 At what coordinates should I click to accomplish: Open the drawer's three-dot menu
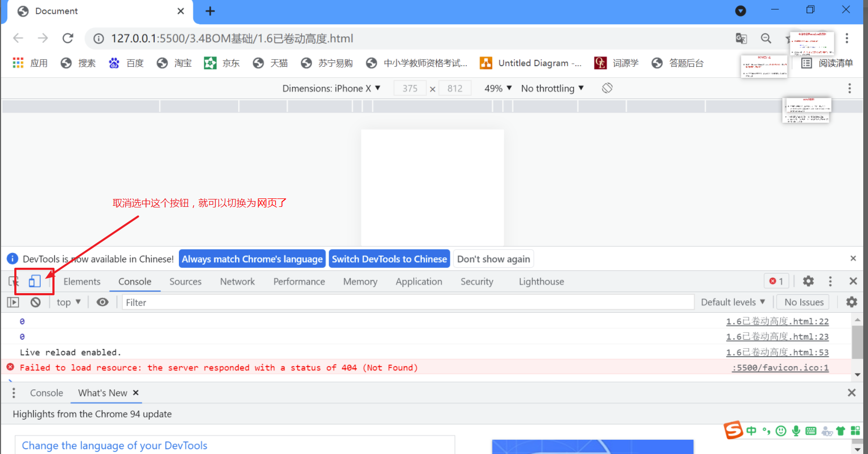click(14, 393)
